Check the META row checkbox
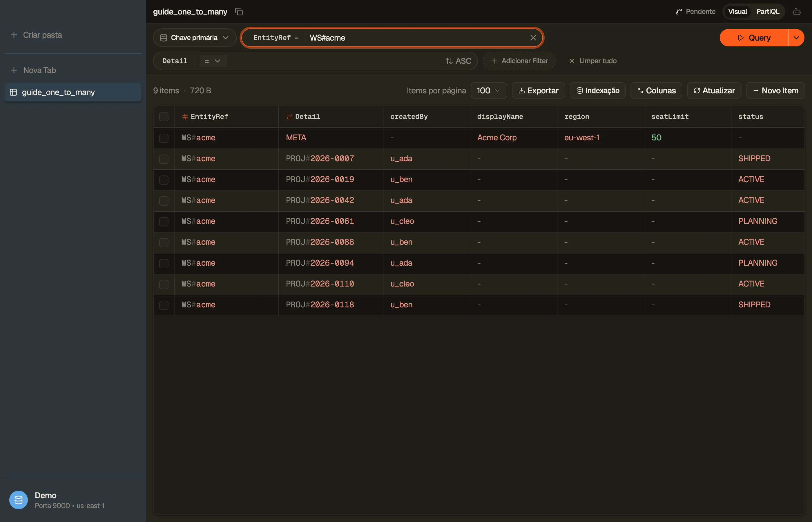Screen dimensions: 812x522 (164, 138)
